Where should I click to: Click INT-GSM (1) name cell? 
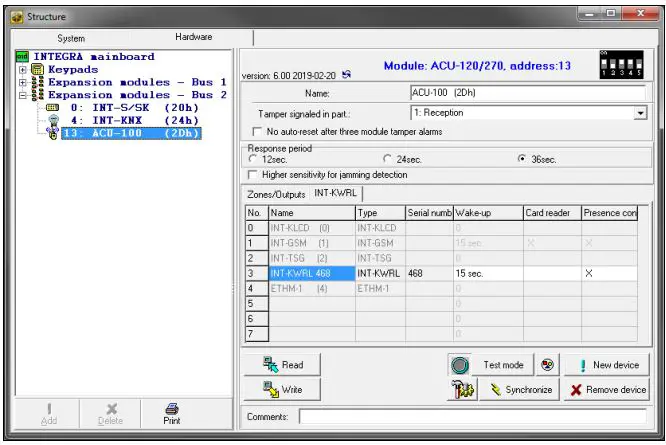coord(312,243)
